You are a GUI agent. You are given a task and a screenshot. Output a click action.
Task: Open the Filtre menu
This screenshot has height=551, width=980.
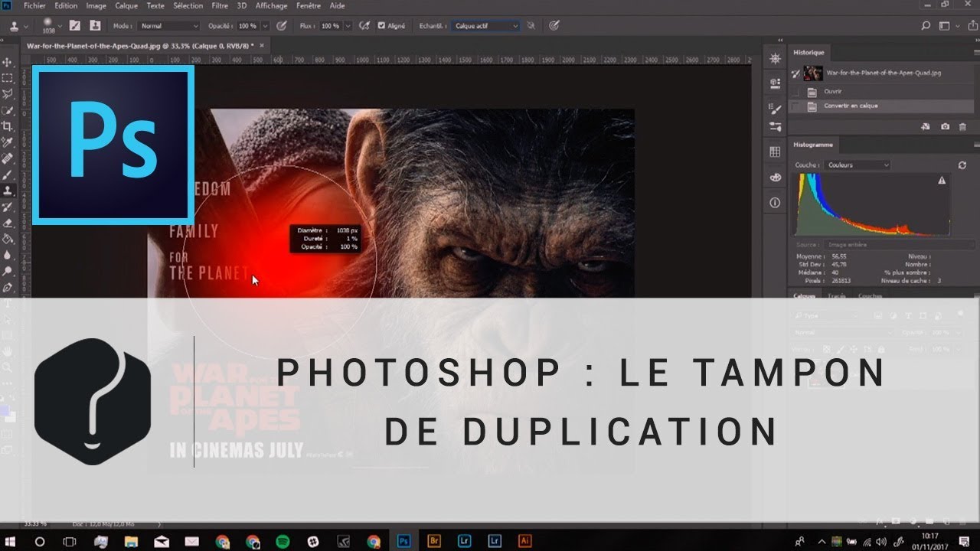click(218, 5)
